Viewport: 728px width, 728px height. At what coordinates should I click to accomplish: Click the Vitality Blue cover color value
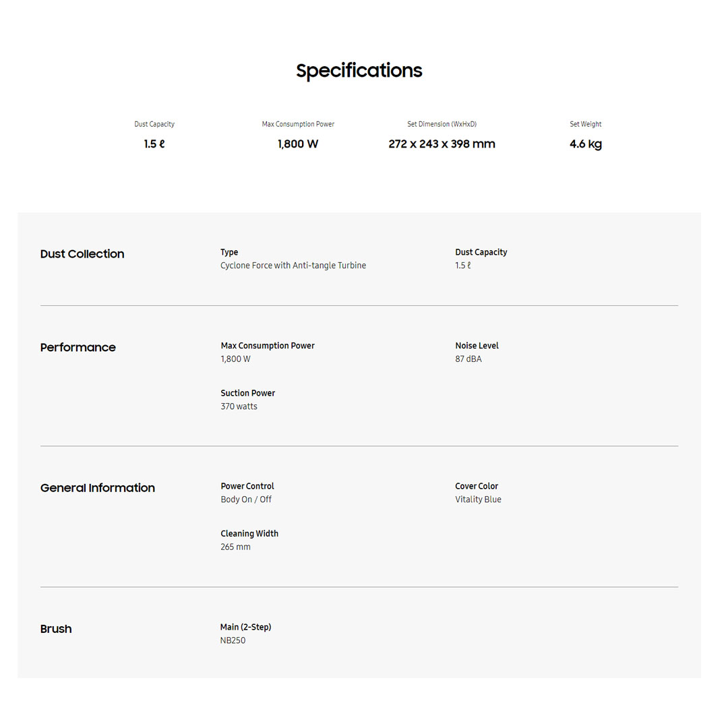point(478,499)
